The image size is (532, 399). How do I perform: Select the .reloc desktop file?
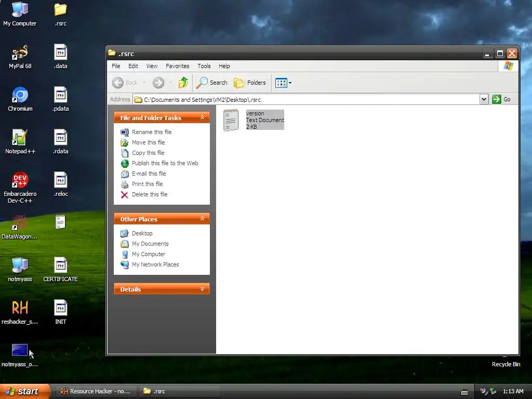(60, 184)
